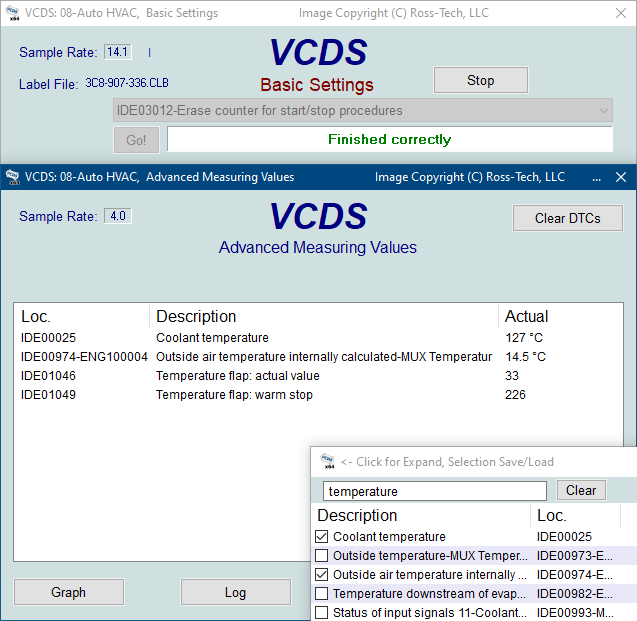Viewport: 637px width, 621px height.
Task: Click the Stop button in Basic Settings
Action: click(x=481, y=80)
